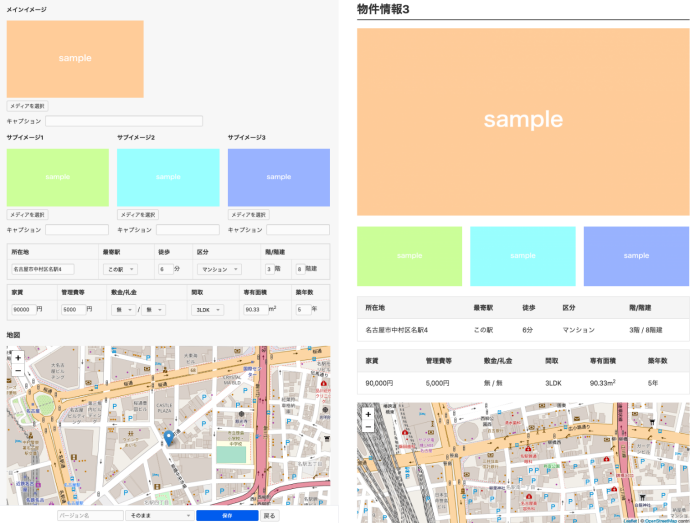Open the 敷金 dropdown in the form
This screenshot has width=700, height=523.
(x=122, y=310)
